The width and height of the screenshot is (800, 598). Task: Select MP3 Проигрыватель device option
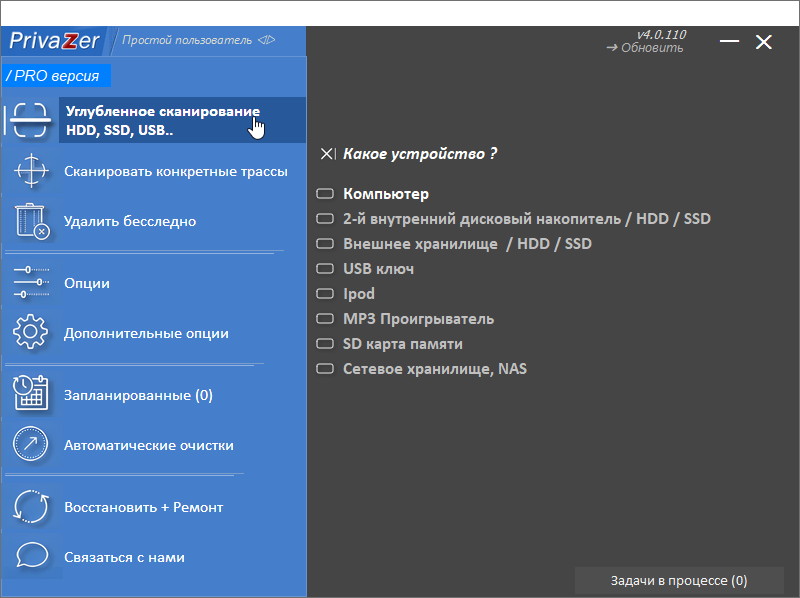[x=405, y=319]
